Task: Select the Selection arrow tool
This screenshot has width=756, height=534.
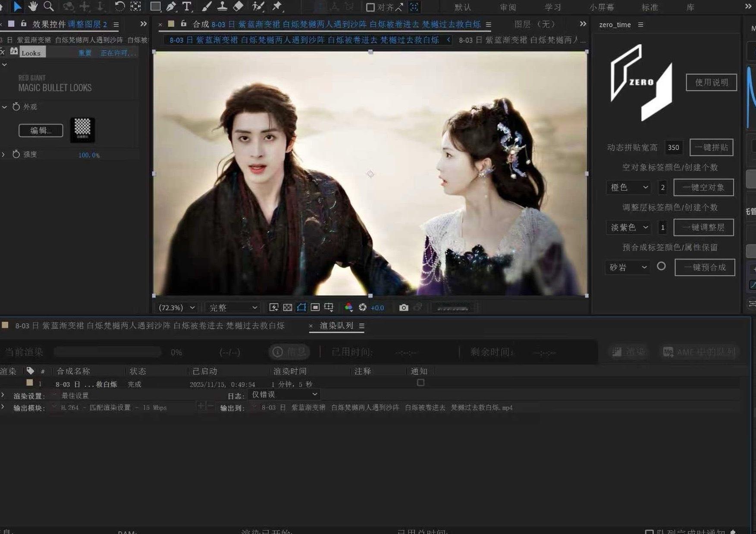Action: click(17, 6)
